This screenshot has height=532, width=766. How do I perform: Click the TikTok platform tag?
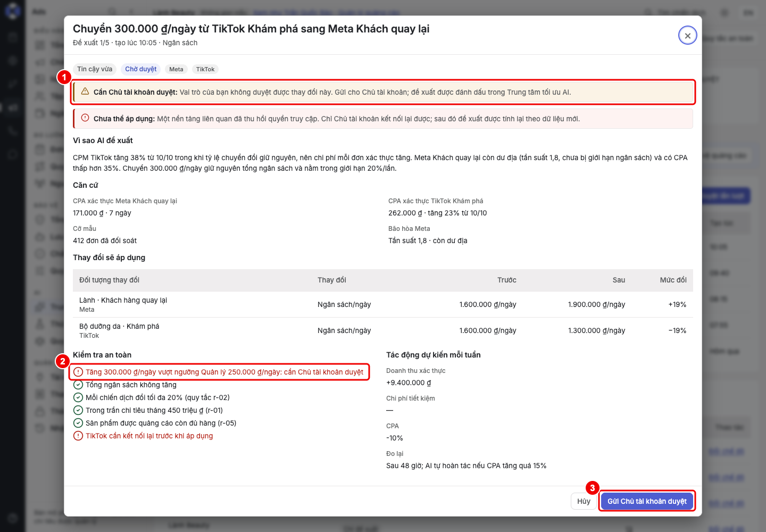[x=205, y=69]
